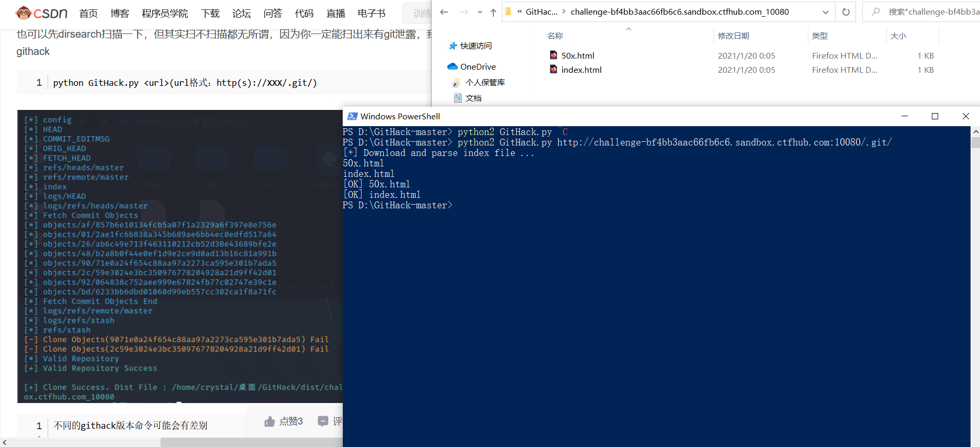Open 程序员学院 in CSDN navigation

click(x=165, y=13)
